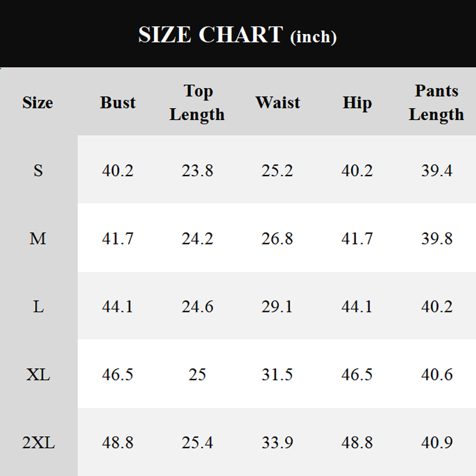Click the 40.9 pants length cell
This screenshot has height=476, width=476.
(x=437, y=443)
